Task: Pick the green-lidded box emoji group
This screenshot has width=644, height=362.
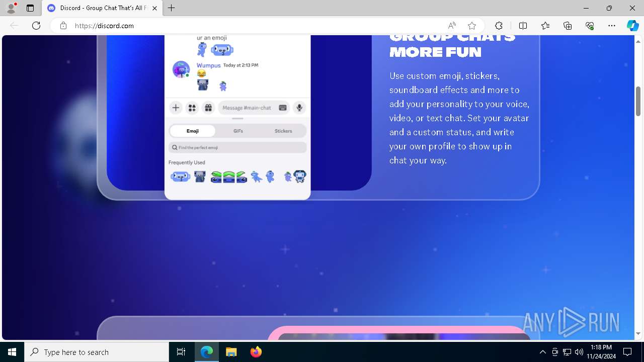Action: click(229, 176)
